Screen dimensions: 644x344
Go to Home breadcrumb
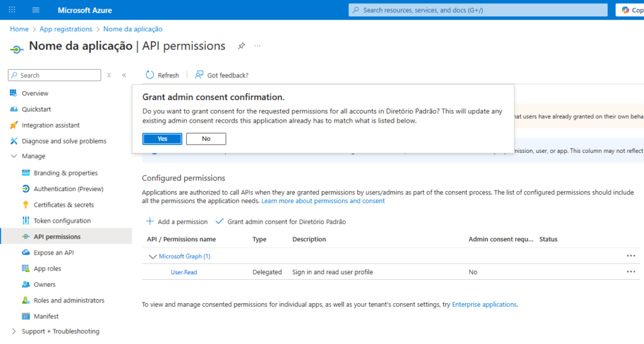pyautogui.click(x=19, y=29)
